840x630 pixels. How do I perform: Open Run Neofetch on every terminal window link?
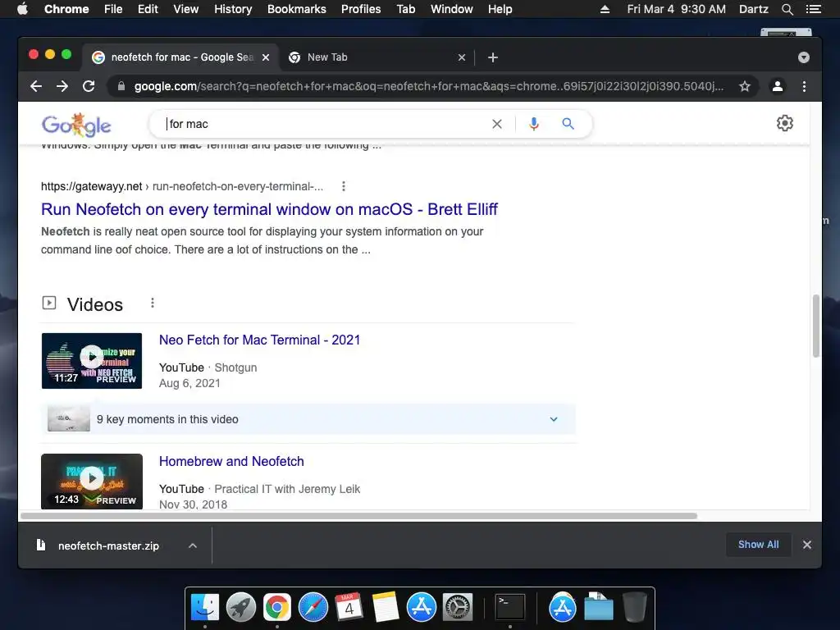click(269, 209)
